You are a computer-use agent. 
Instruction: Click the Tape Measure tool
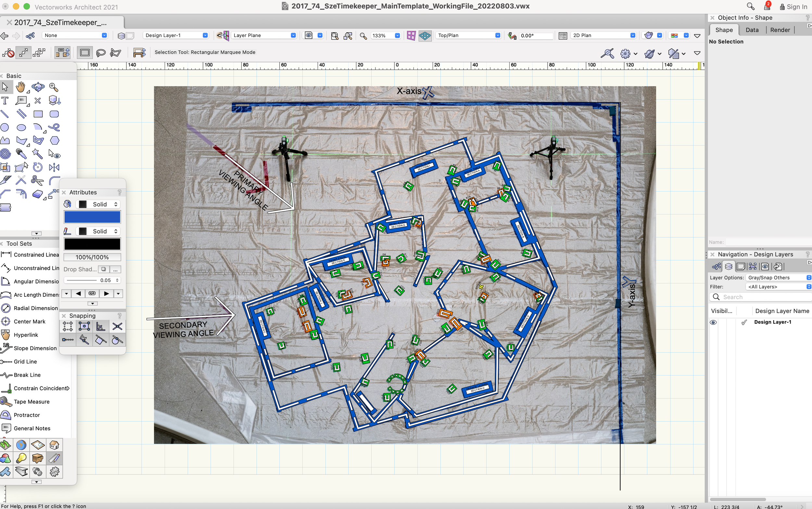[31, 402]
